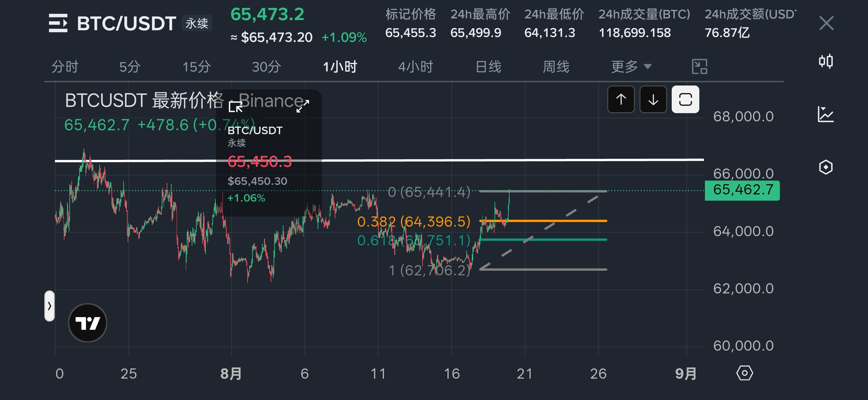Click the +1.09% change value
The image size is (868, 400).
pos(344,37)
